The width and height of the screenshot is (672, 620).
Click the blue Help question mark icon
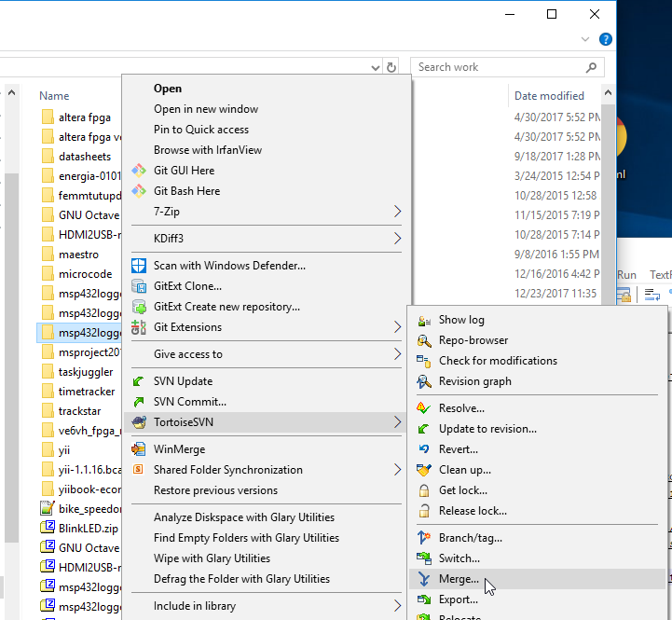coord(606,39)
